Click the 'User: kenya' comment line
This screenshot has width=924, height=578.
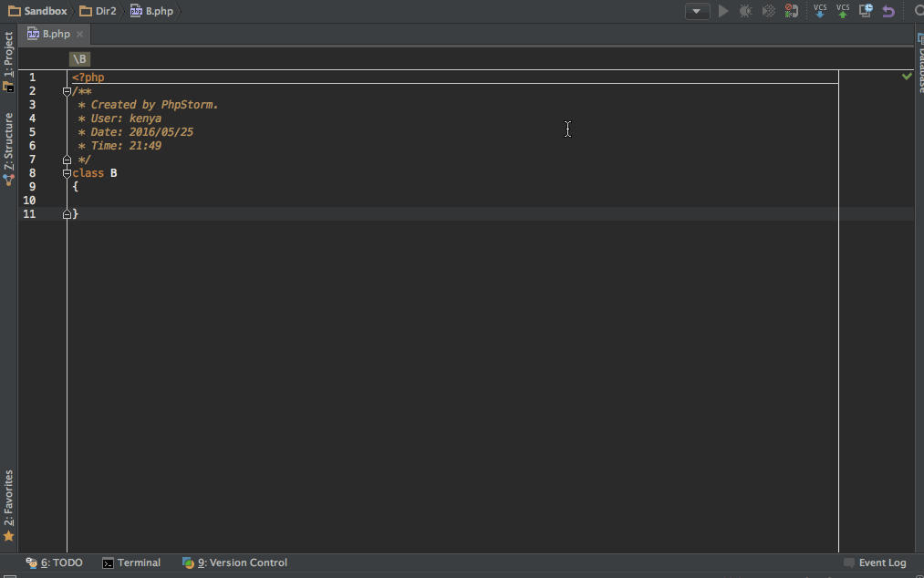coord(119,119)
